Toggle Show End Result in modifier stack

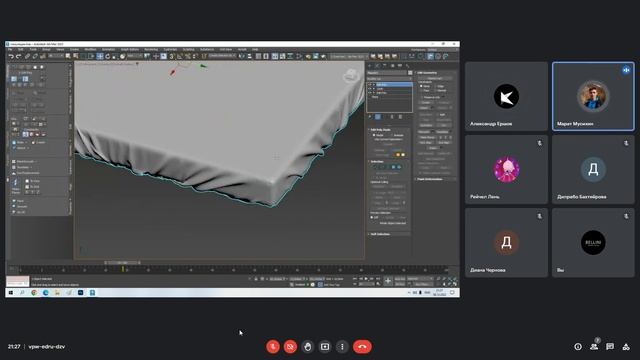[x=378, y=117]
